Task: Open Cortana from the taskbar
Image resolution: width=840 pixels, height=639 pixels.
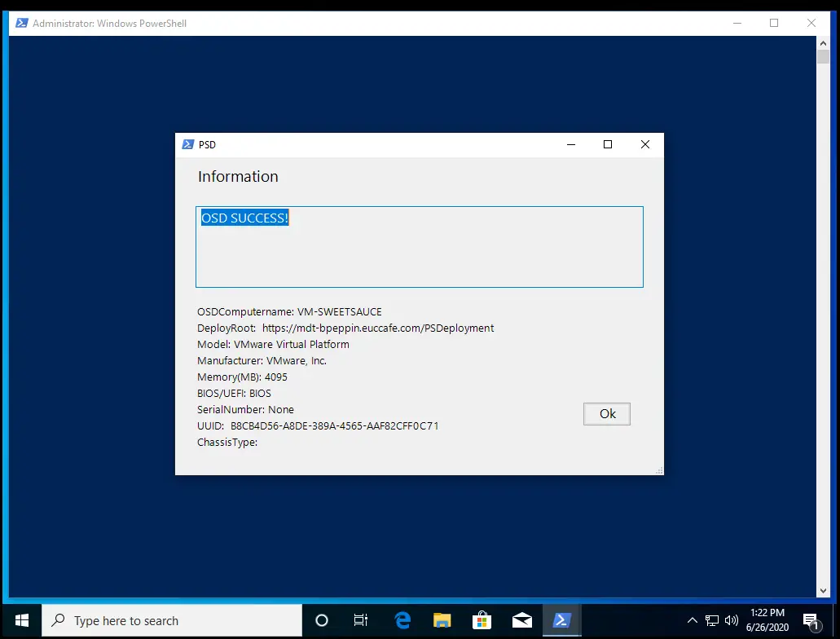Action: (x=321, y=620)
